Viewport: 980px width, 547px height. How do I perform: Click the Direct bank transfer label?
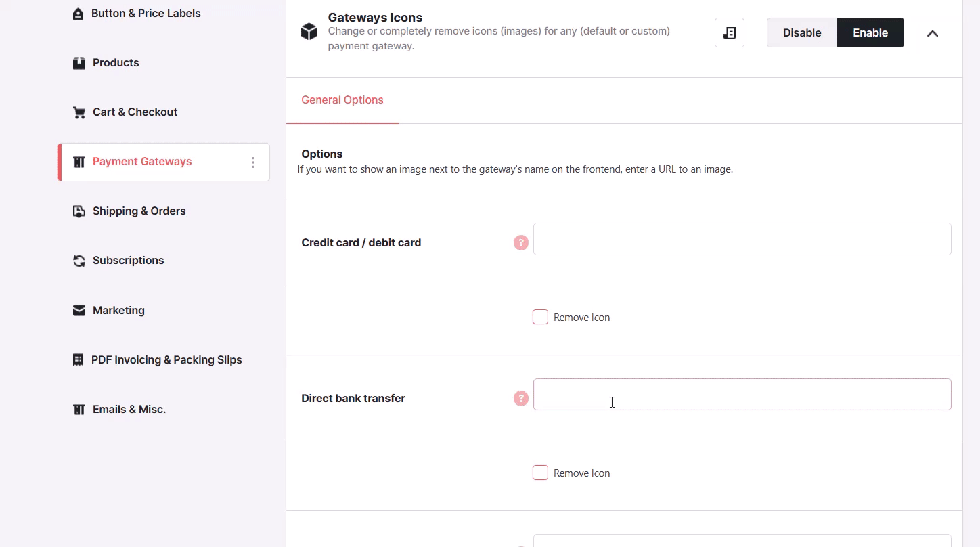point(353,398)
